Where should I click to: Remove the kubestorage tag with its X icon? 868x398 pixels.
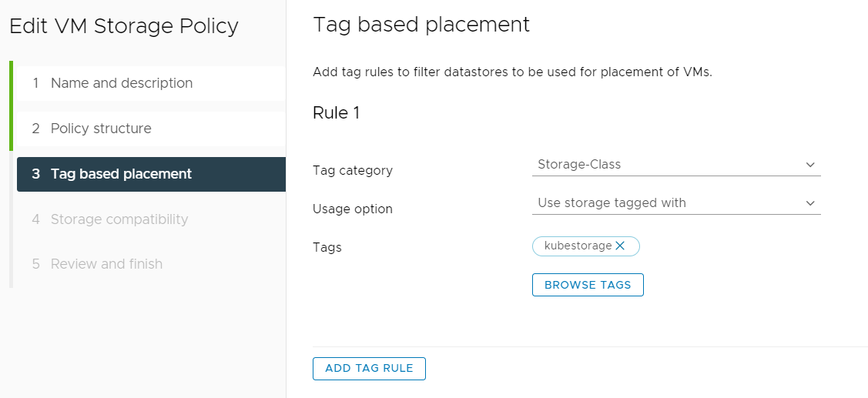[620, 246]
